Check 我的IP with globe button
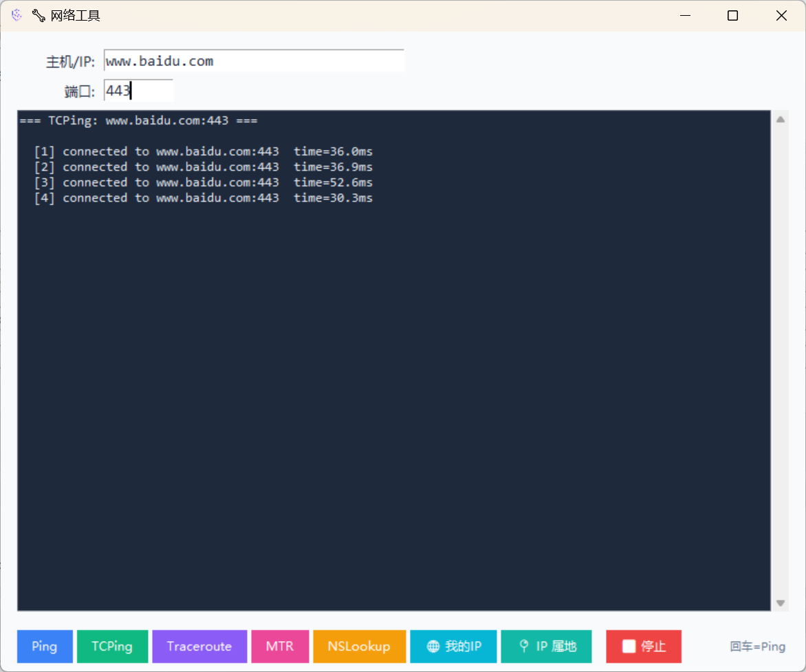The height and width of the screenshot is (672, 806). point(453,647)
